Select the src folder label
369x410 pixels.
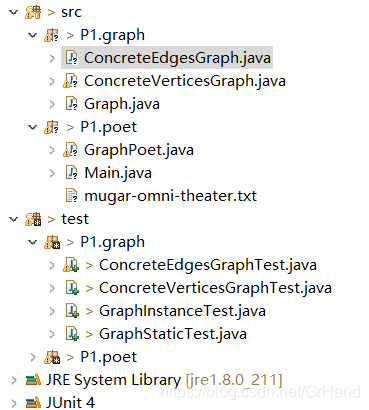pyautogui.click(x=71, y=12)
